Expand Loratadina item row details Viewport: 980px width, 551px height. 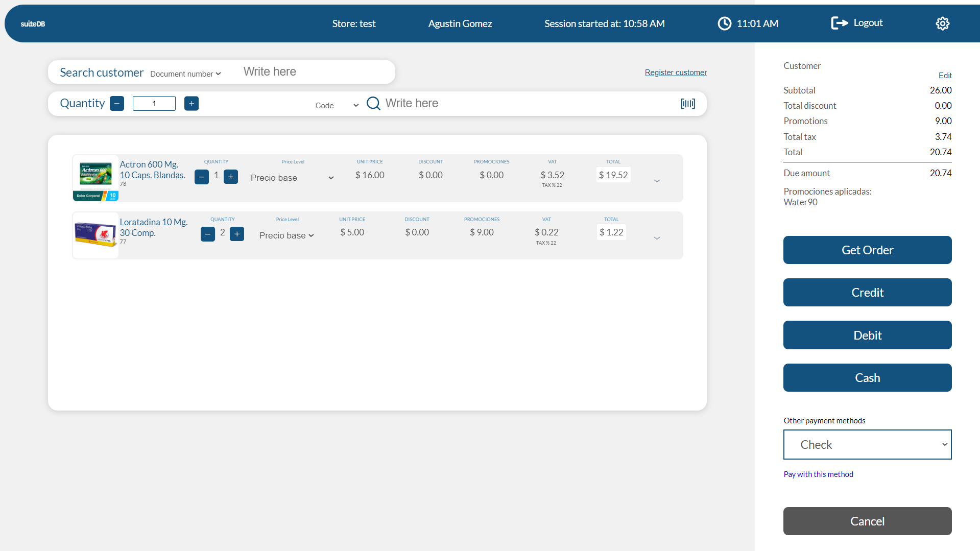657,238
